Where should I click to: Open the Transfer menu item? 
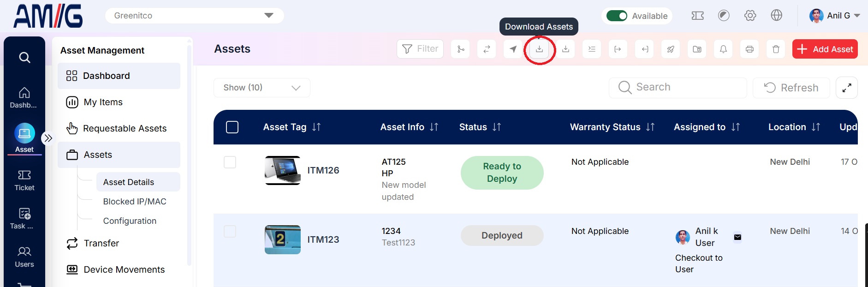coord(119,243)
